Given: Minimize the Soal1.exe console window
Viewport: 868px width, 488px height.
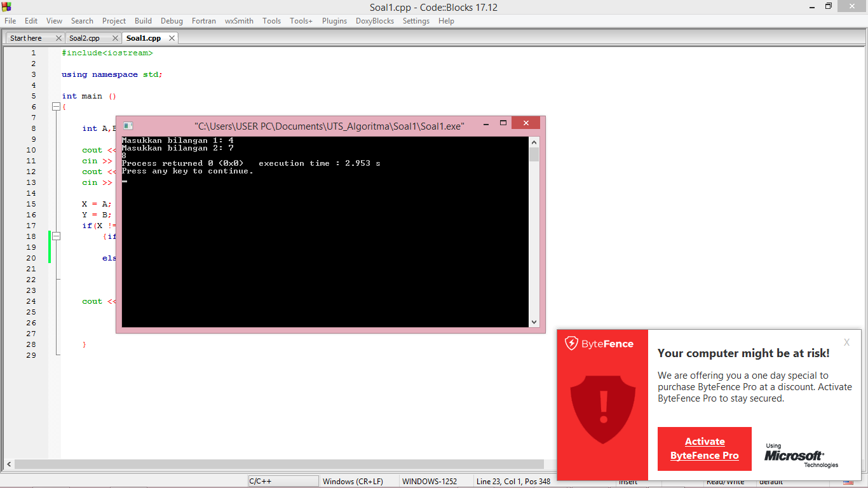Looking at the screenshot, I should [x=485, y=123].
